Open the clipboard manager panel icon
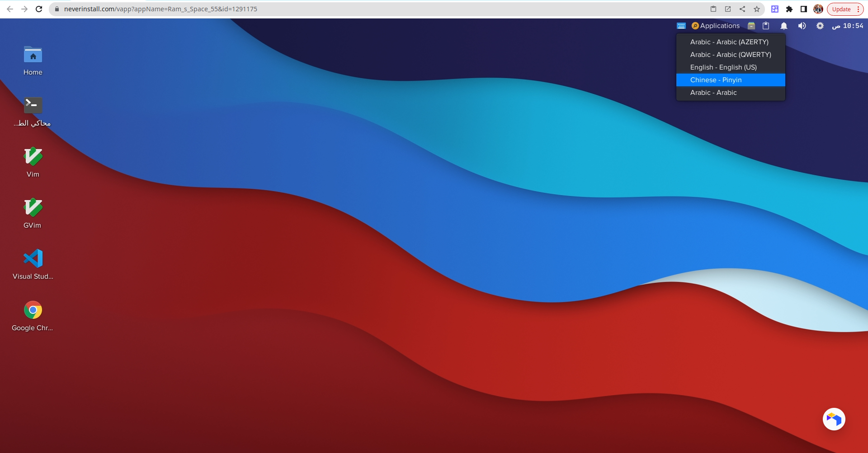Screen dimensions: 868x453 766,26
